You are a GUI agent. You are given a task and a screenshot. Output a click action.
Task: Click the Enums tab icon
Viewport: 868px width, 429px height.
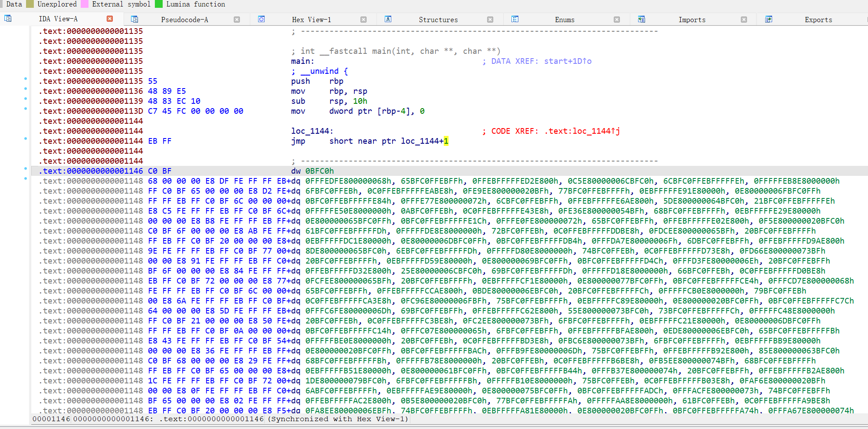pos(515,19)
